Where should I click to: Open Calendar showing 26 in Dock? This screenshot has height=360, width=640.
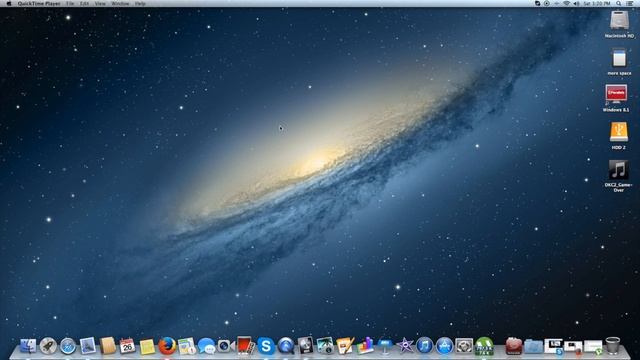127,346
